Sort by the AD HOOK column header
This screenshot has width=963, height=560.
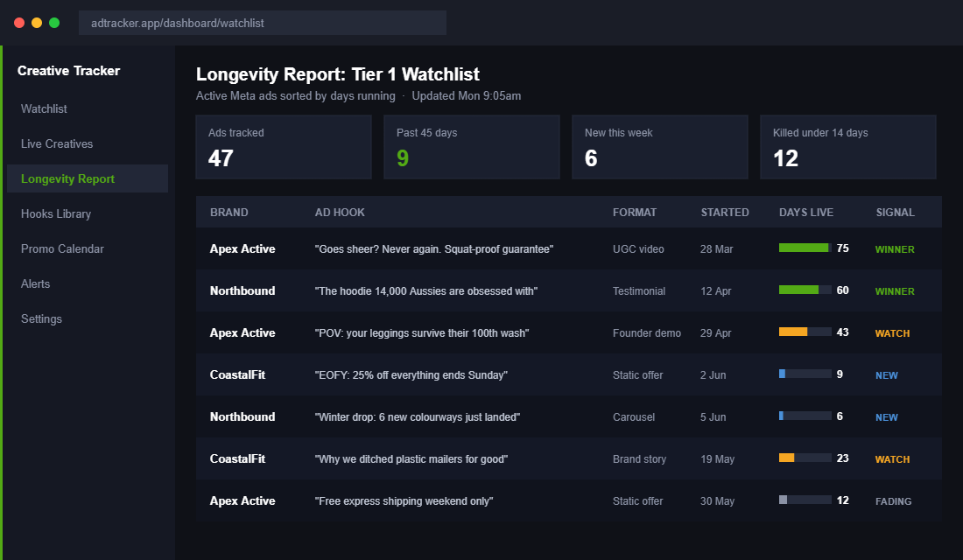point(340,213)
